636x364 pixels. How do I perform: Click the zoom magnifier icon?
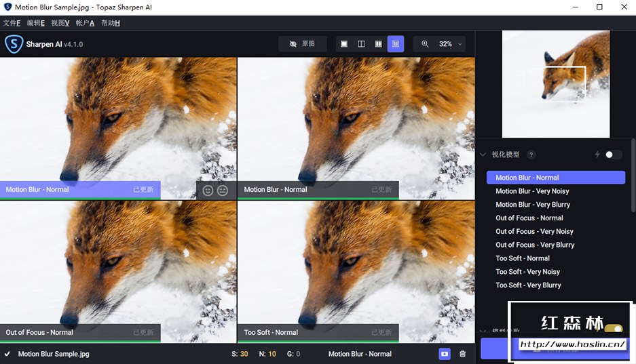[x=426, y=44]
